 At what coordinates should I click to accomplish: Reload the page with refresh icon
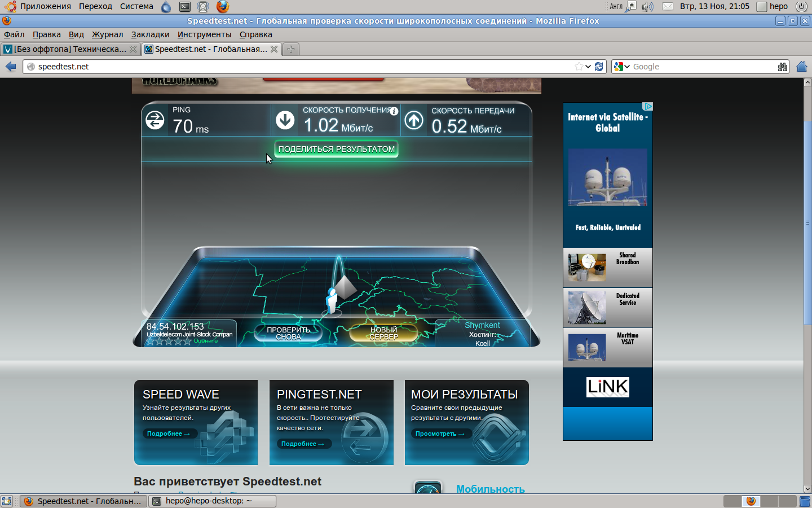point(599,67)
